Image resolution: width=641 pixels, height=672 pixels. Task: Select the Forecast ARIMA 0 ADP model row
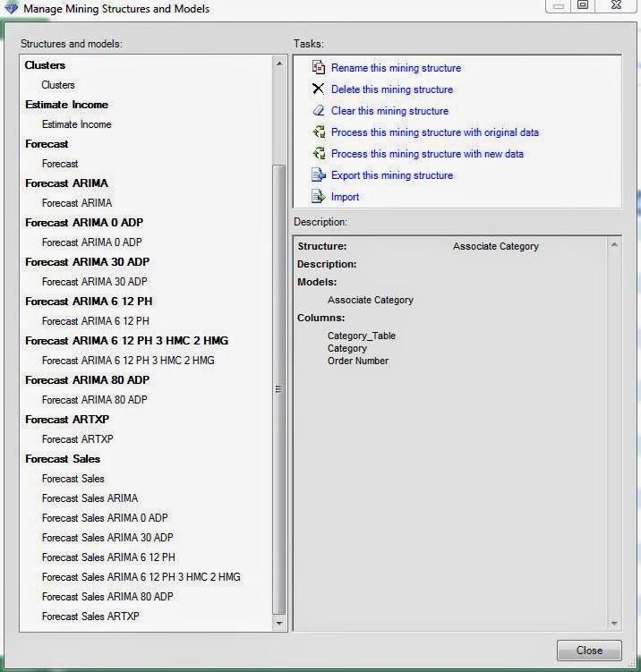[91, 242]
